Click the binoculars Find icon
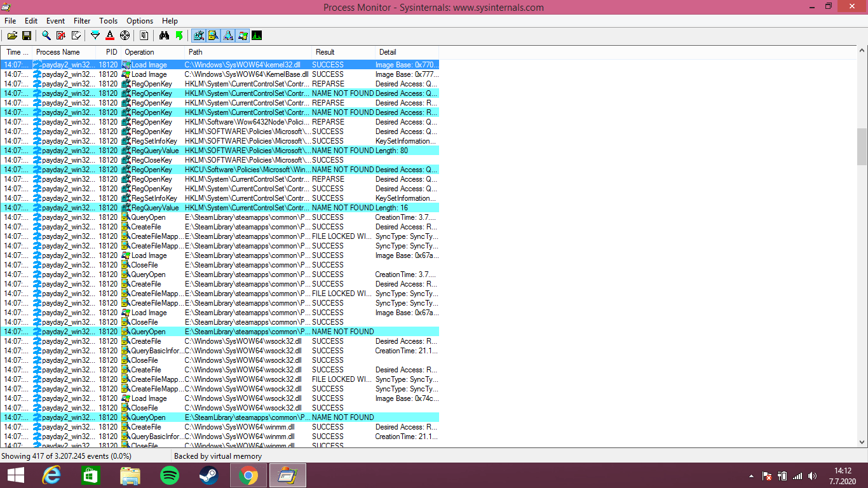 tap(164, 36)
